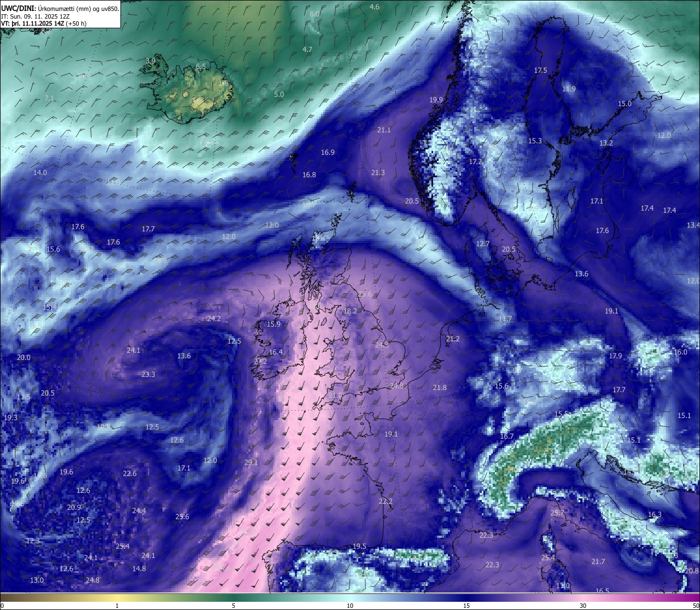The image size is (700, 610).
Task: Click the value 16.7 over southern France
Action: coord(507,436)
